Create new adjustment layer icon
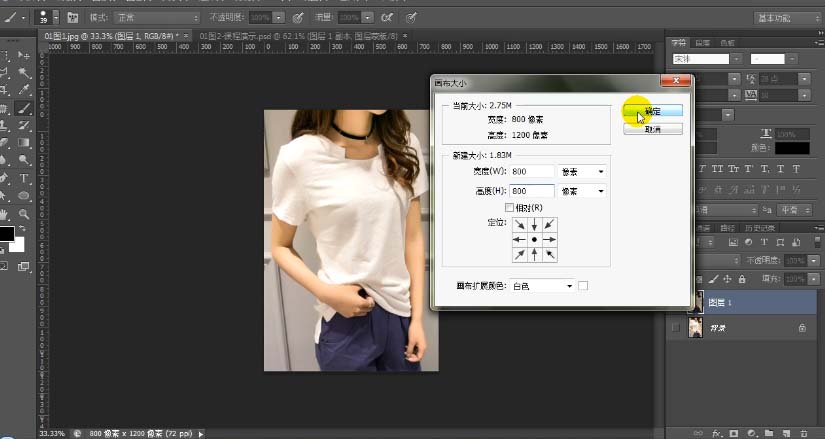Viewport: 825px width, 439px height. click(x=751, y=434)
